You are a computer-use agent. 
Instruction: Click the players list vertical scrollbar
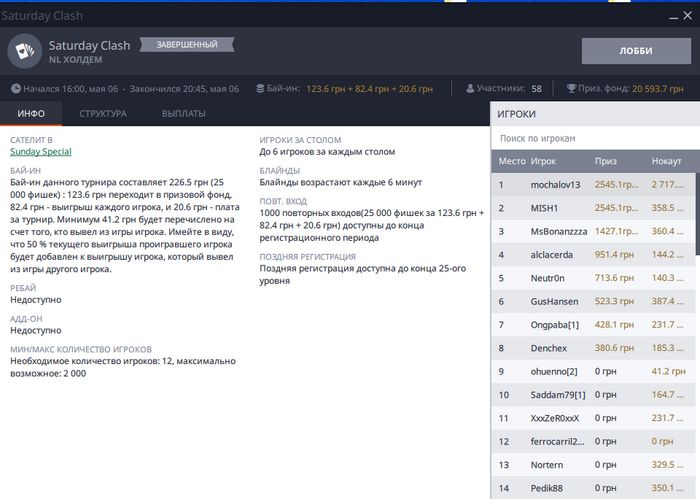697,214
